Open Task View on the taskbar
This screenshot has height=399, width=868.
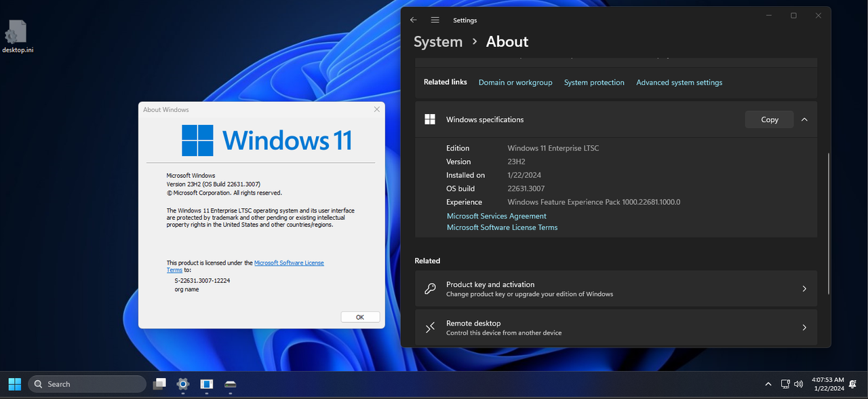(159, 384)
